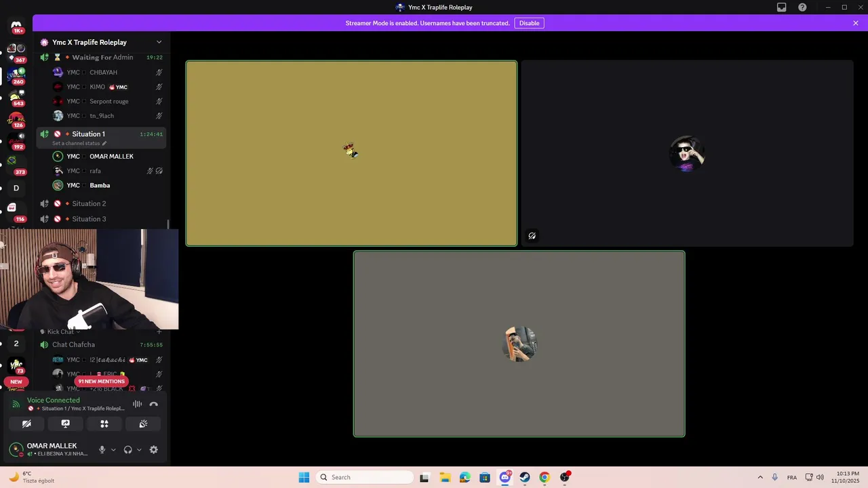Open the weather widget showing 6°C
Viewport: 868px width, 488px height.
pos(33,477)
